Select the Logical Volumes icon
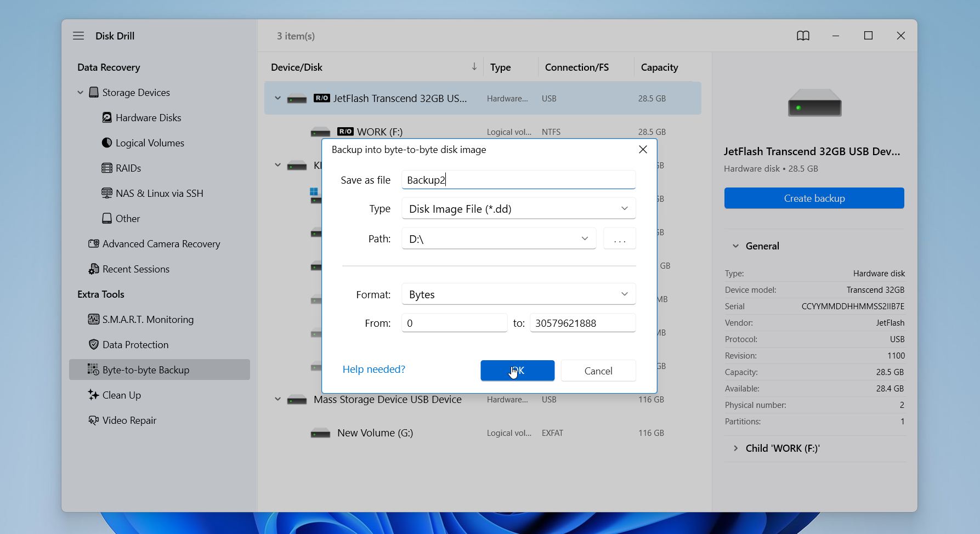Viewport: 980px width, 534px height. click(x=107, y=143)
